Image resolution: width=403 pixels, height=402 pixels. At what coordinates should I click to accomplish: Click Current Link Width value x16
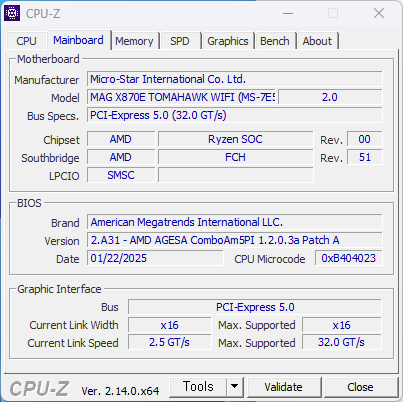coord(169,325)
